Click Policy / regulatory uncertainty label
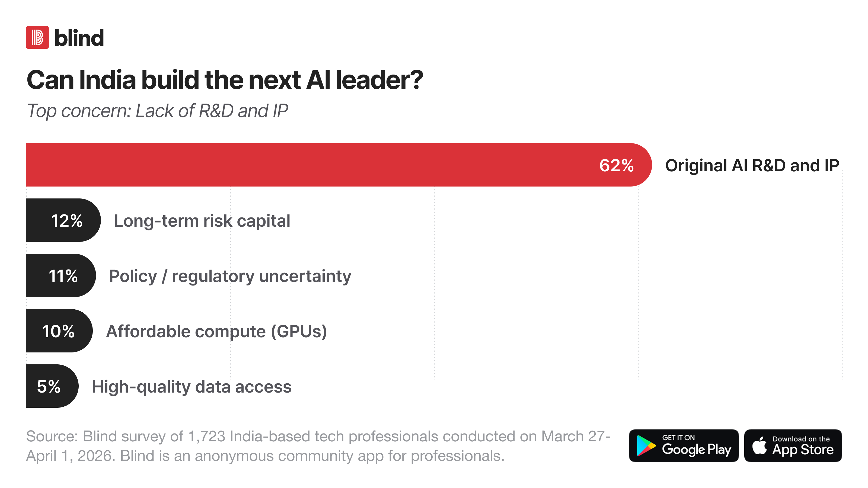 click(x=230, y=277)
